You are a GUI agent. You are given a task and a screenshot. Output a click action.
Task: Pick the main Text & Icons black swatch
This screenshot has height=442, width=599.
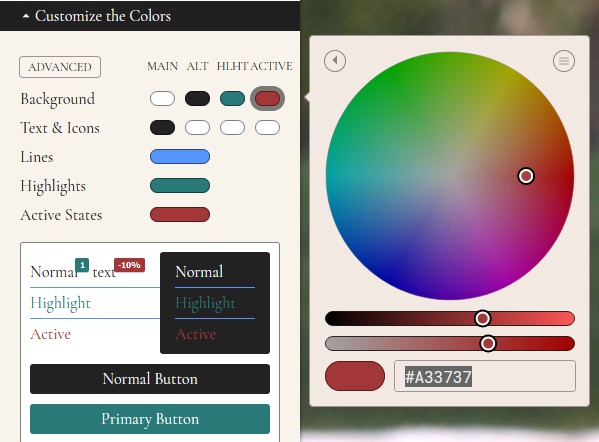tap(162, 128)
